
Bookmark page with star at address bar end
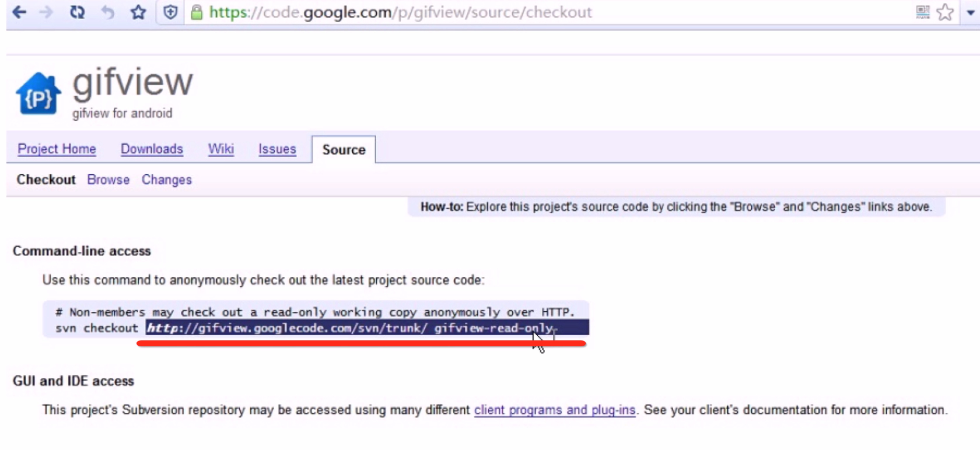click(945, 12)
